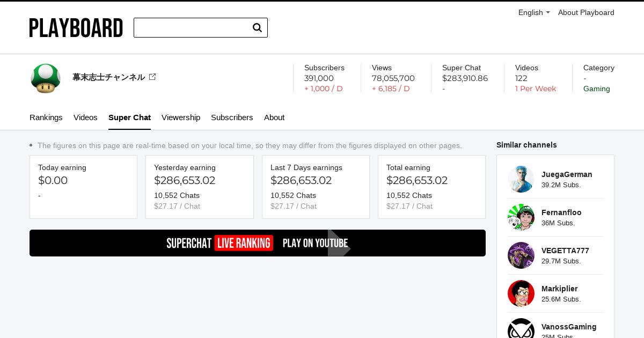The height and width of the screenshot is (338, 644).
Task: Click the '+ 6,185 / D' views growth
Action: pos(391,89)
